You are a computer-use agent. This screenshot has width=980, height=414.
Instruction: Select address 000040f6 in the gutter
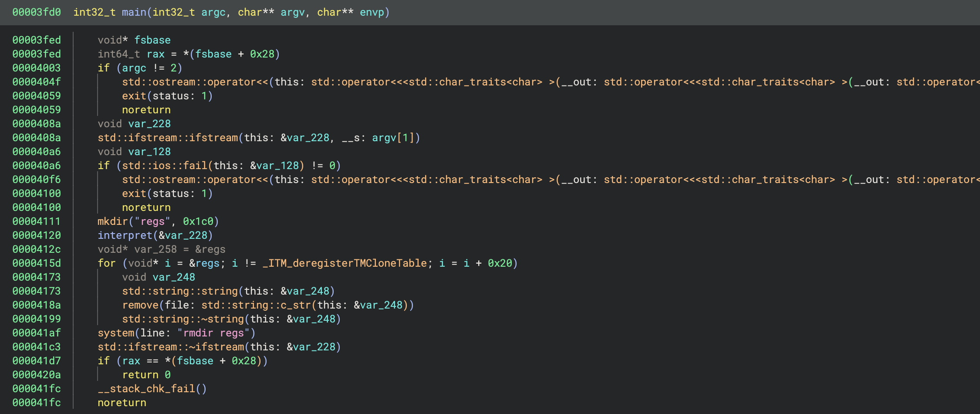coord(37,180)
